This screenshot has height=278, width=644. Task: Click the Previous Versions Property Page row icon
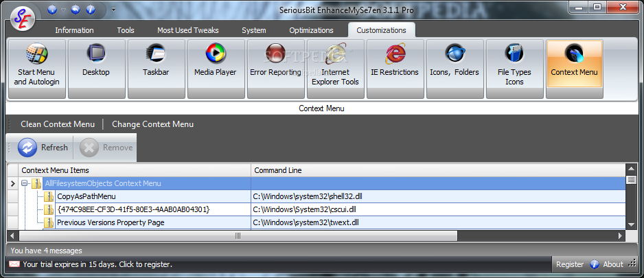[x=49, y=222]
